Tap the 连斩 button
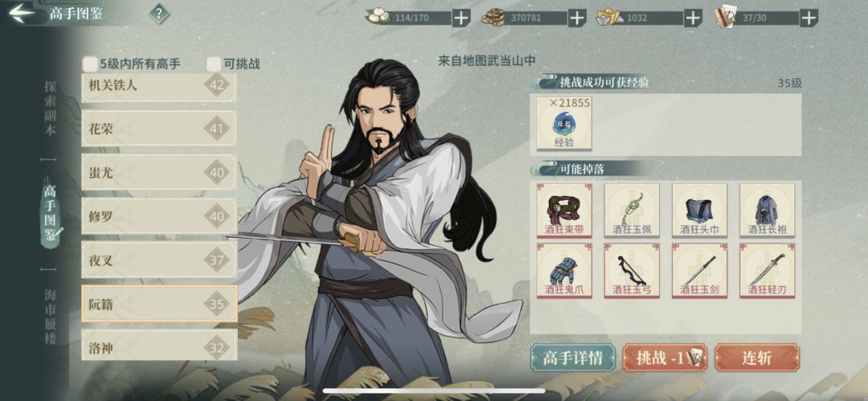 pyautogui.click(x=757, y=358)
